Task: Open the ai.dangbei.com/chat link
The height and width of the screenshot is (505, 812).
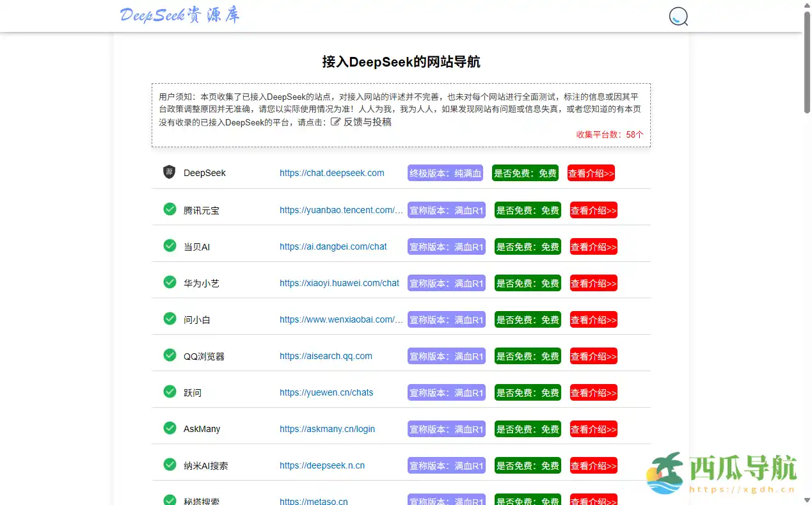Action: click(333, 246)
